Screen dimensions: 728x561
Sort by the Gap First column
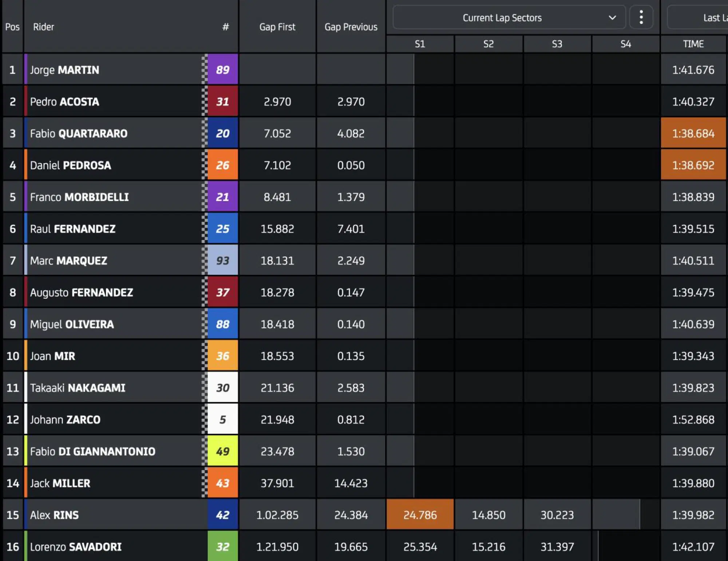point(277,27)
